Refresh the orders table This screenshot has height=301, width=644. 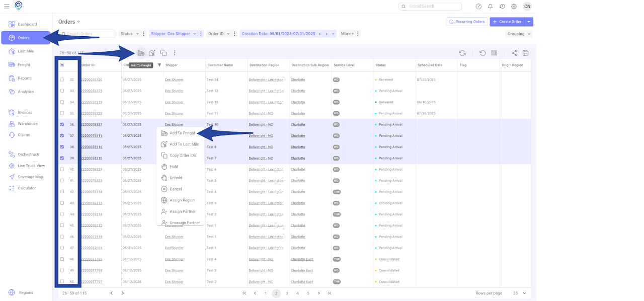(462, 53)
